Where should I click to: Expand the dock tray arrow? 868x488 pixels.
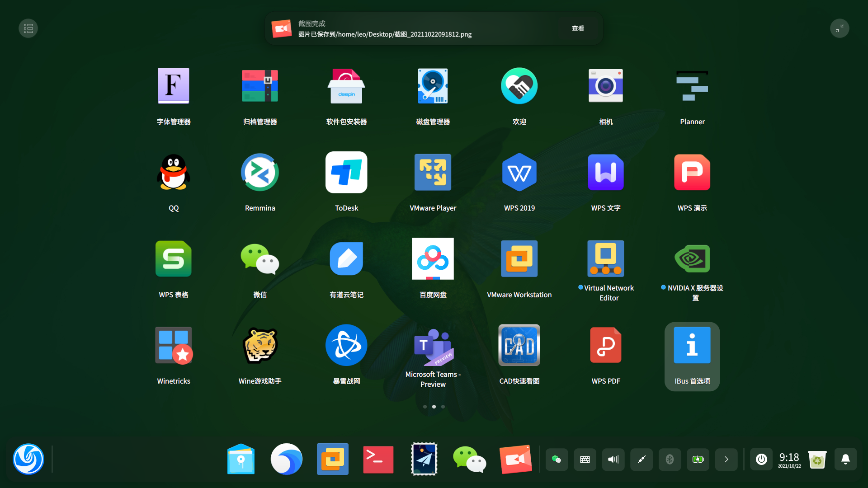(x=726, y=460)
